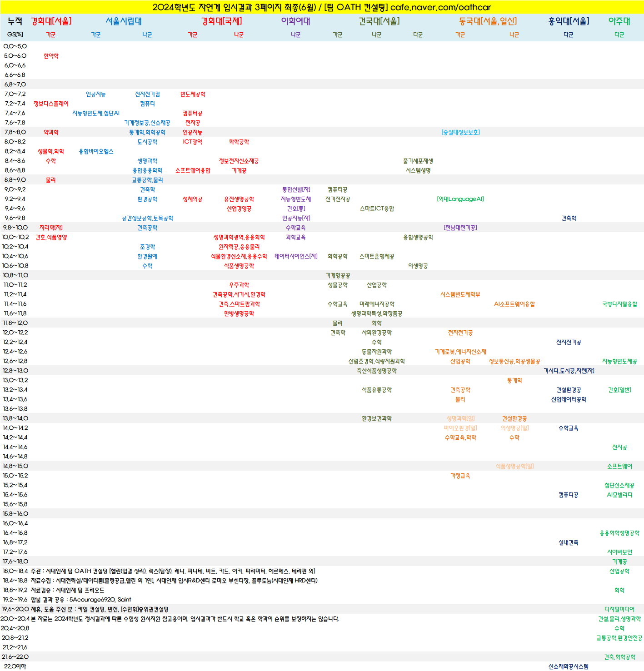Click the 기계항공공 entry
644x671 pixels.
pyautogui.click(x=338, y=275)
